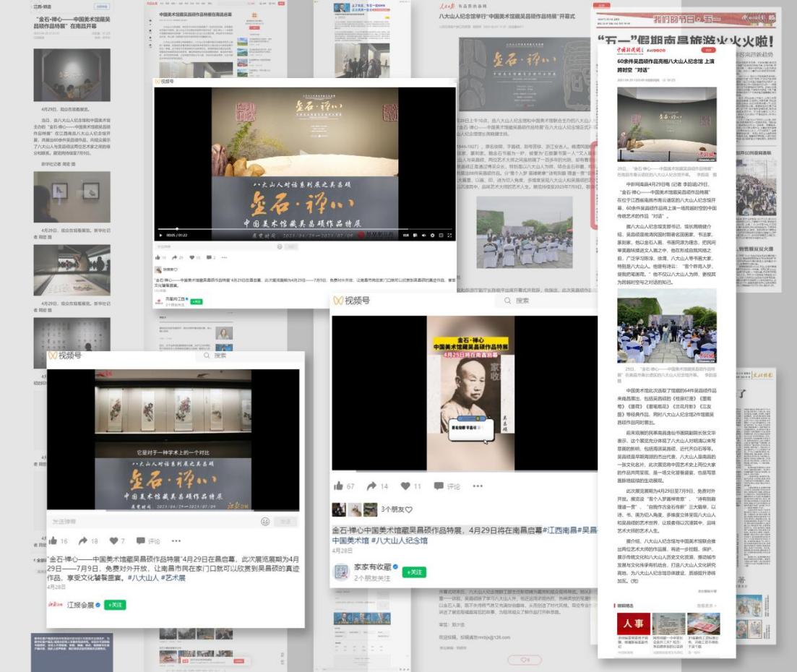The height and width of the screenshot is (672, 797).
Task: Open the 60余件吴昌硕作品 article headline
Action: point(666,65)
